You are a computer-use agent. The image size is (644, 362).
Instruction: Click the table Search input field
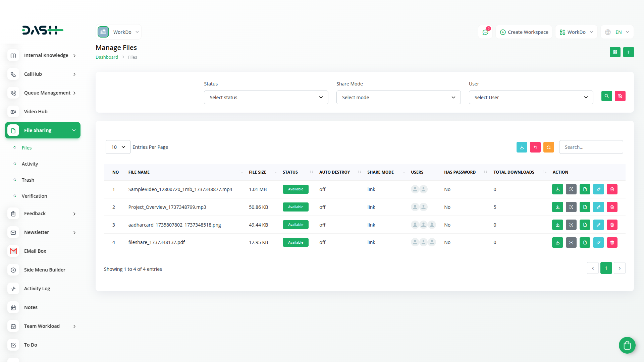click(x=591, y=147)
